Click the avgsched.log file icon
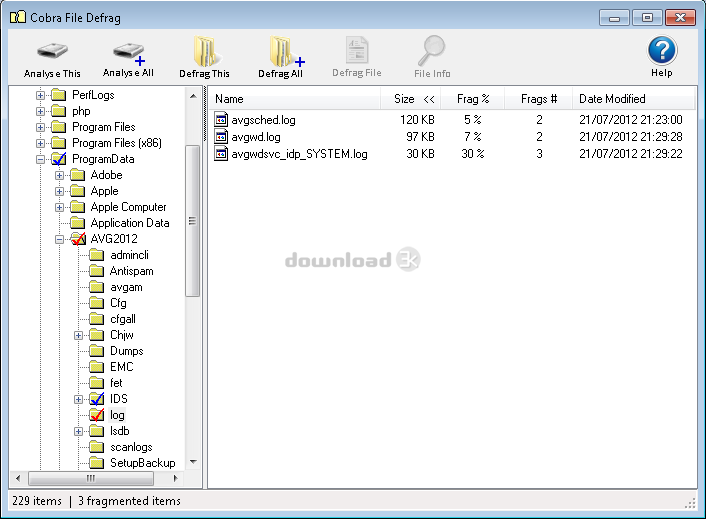The width and height of the screenshot is (706, 519). (x=221, y=119)
